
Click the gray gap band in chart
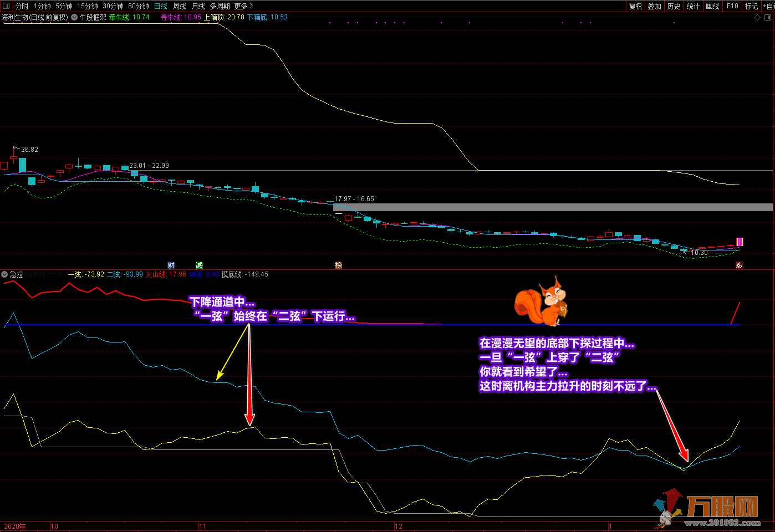pyautogui.click(x=553, y=207)
